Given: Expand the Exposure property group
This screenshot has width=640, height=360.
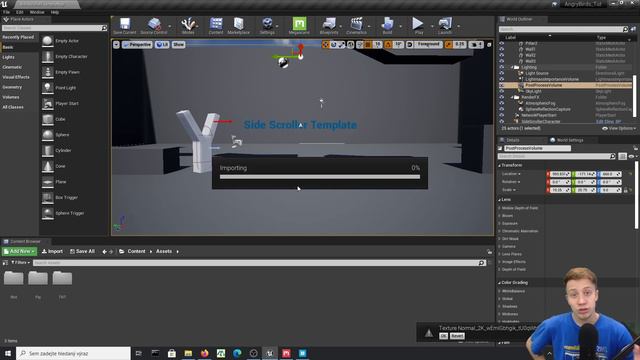Looking at the screenshot, I should tap(500, 223).
